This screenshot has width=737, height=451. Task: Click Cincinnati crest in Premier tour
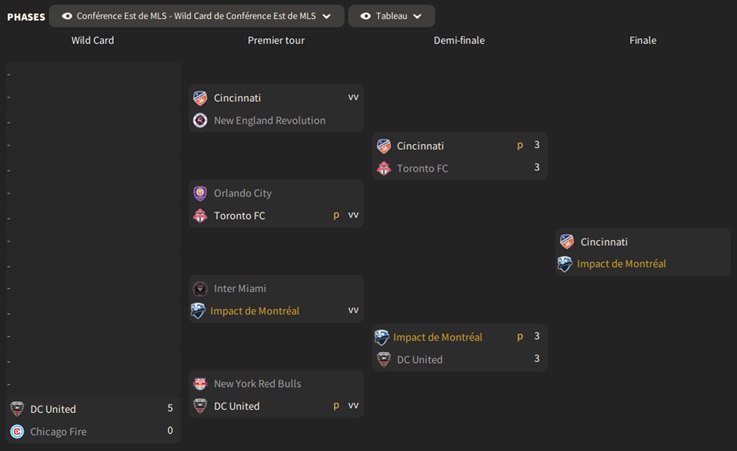[200, 98]
